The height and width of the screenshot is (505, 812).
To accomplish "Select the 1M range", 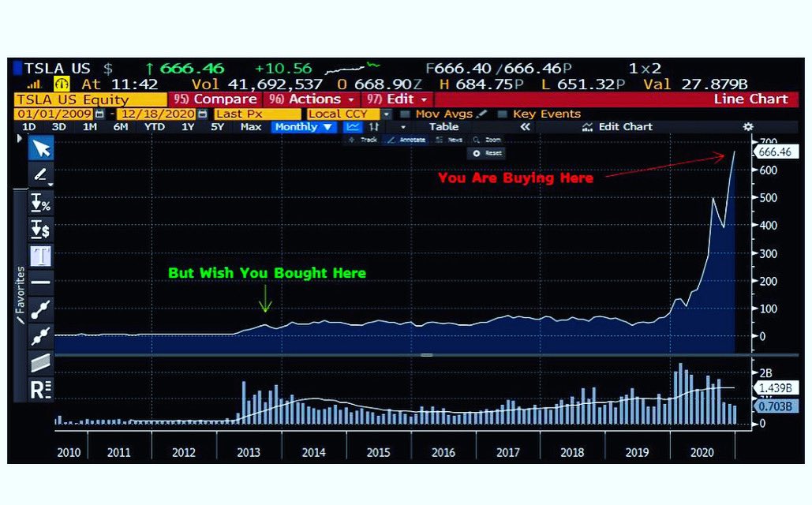I will tap(90, 127).
